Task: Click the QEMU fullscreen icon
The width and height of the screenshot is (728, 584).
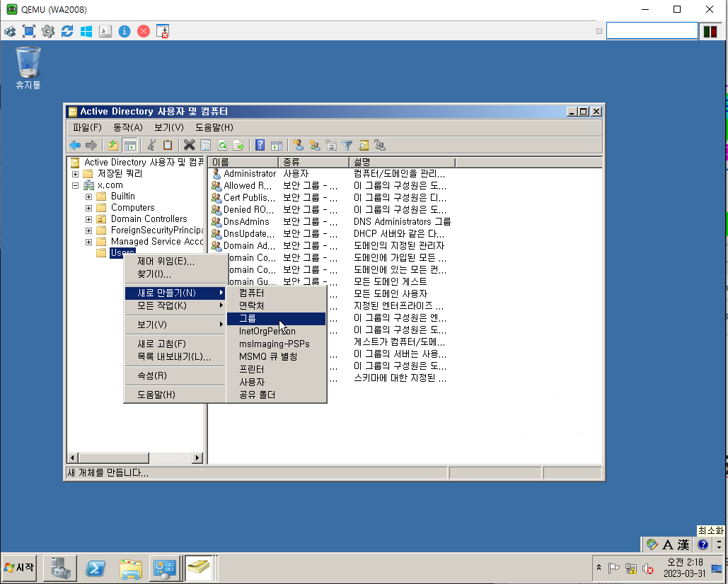Action: tap(29, 31)
